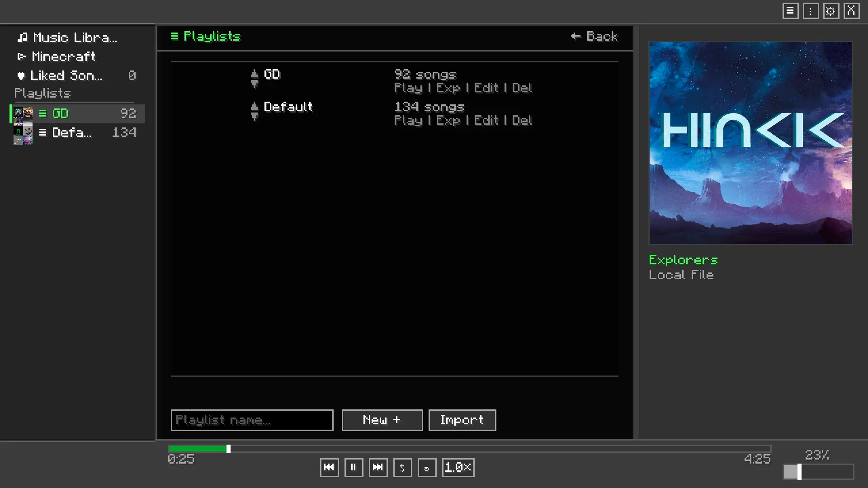Play the GD playlist
This screenshot has height=488, width=868.
tap(408, 88)
